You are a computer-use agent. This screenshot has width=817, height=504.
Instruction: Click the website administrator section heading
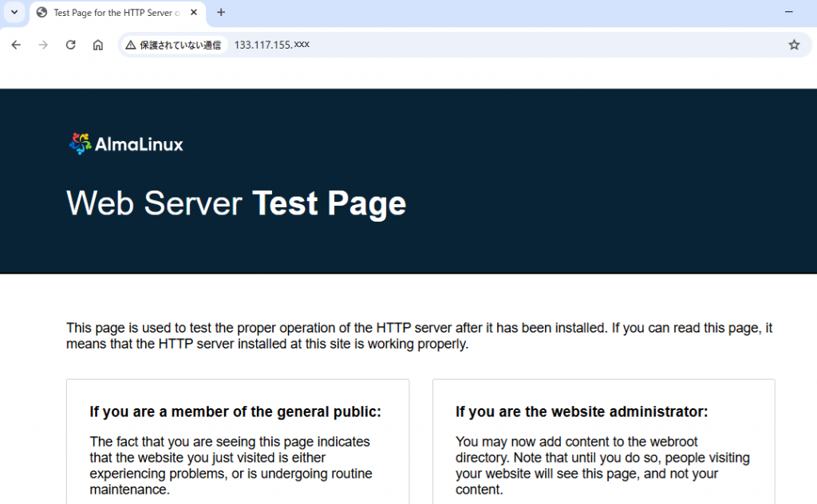click(582, 412)
